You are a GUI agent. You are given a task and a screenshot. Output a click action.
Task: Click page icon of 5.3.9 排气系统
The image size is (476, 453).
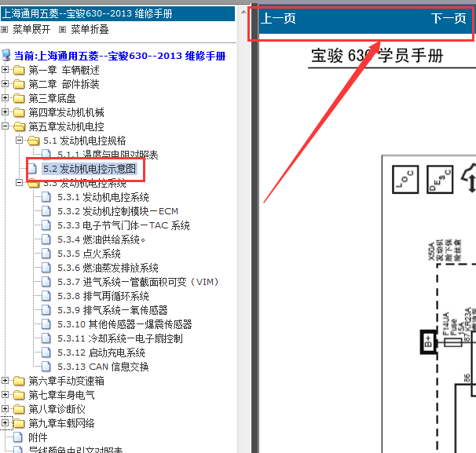[46, 310]
